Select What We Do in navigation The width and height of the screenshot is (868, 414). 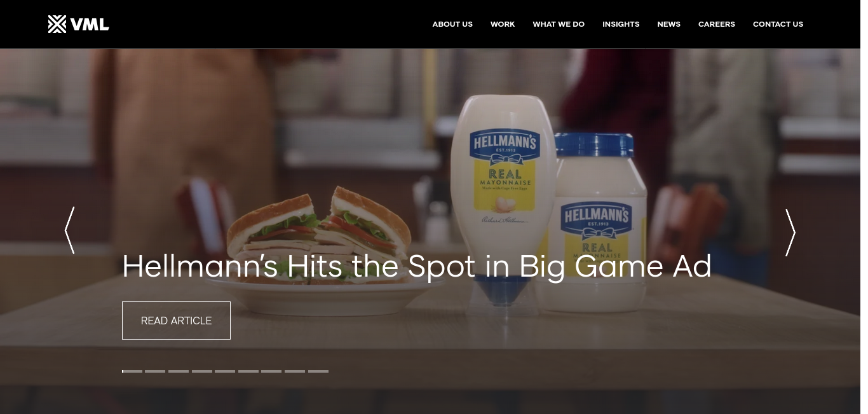tap(559, 24)
